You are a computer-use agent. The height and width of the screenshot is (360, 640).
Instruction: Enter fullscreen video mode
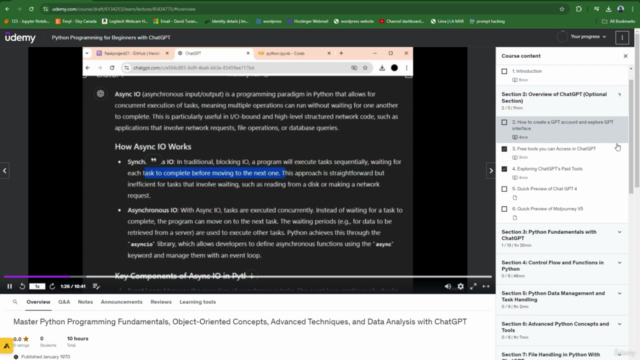(473, 286)
